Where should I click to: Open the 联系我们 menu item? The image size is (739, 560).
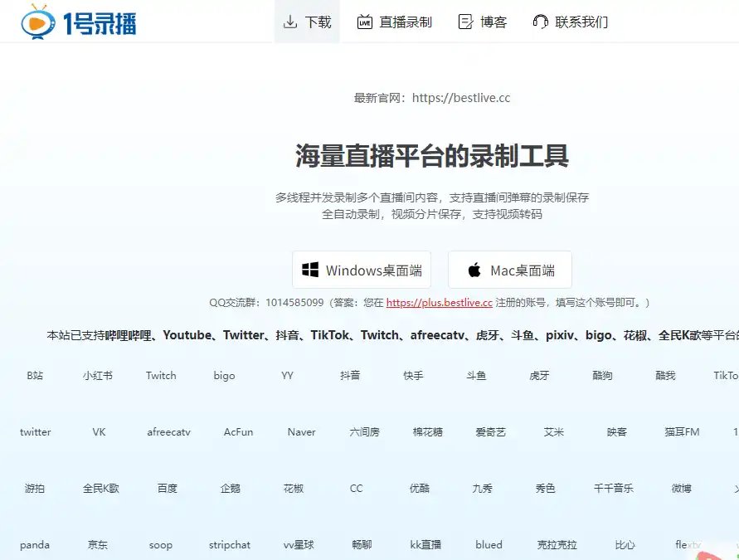click(571, 22)
